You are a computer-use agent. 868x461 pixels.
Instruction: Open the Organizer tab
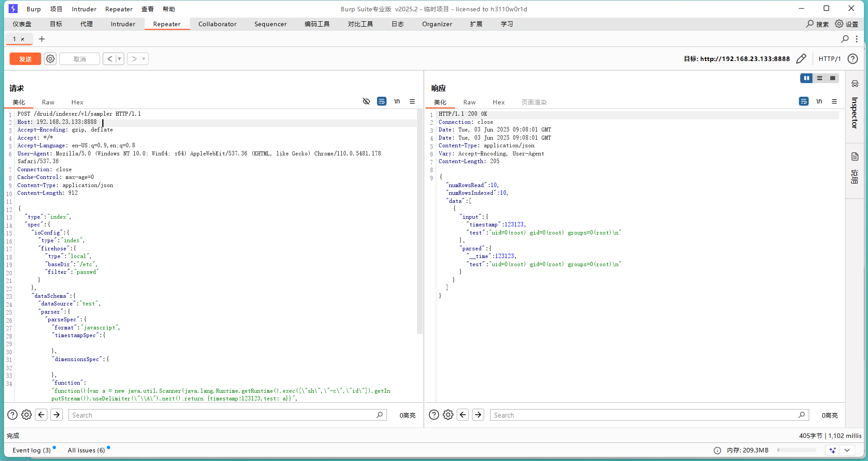pos(437,24)
